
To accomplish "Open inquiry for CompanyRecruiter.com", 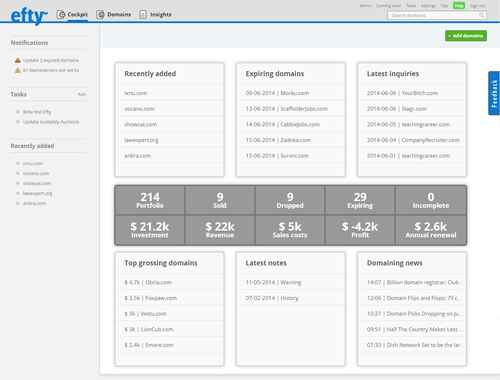I will [413, 140].
